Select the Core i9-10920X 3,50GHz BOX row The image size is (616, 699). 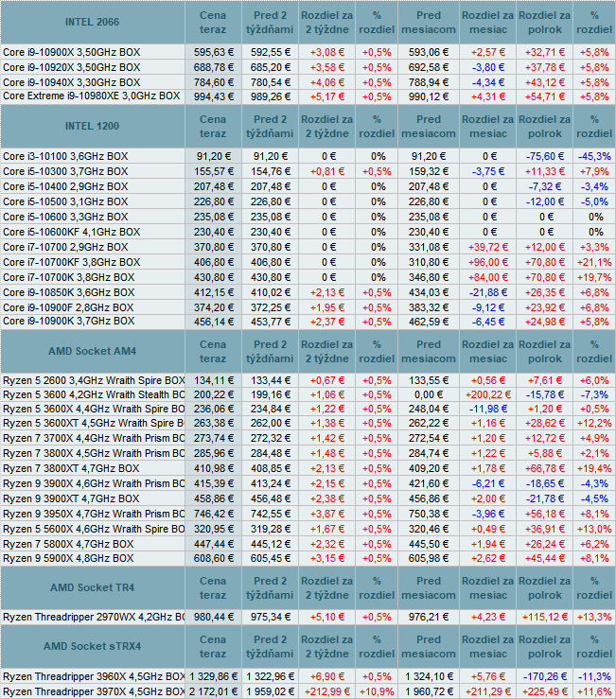(308, 67)
